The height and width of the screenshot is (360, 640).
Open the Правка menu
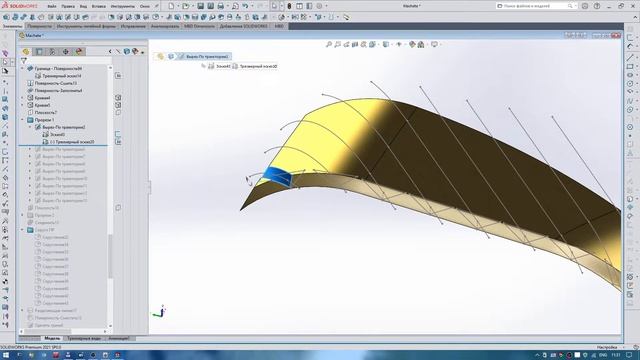point(68,6)
